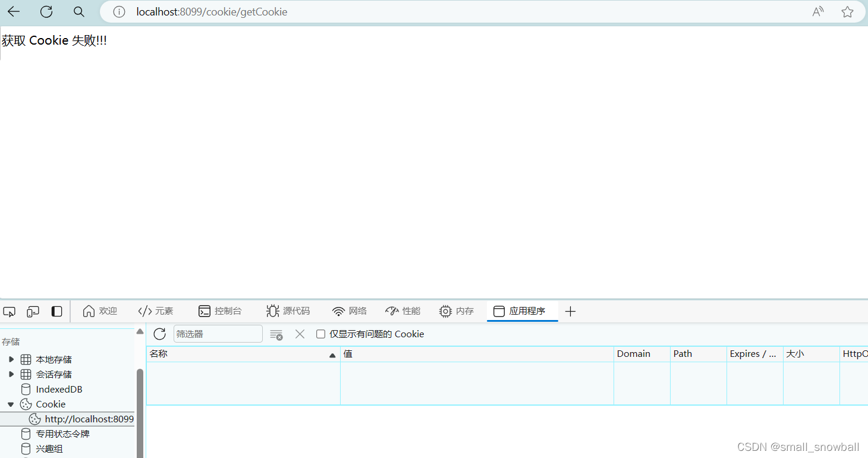The image size is (868, 458).
Task: View site information icon in the address bar
Action: [119, 12]
